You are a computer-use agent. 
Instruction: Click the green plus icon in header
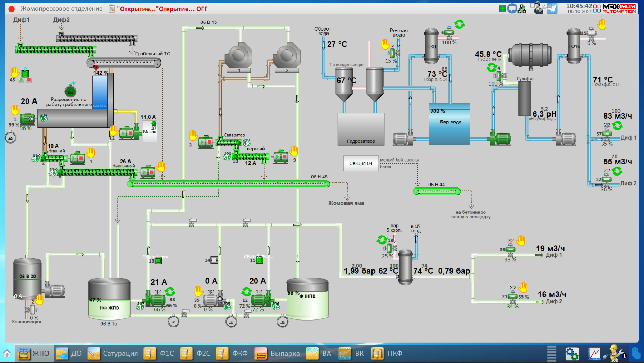[x=503, y=8]
